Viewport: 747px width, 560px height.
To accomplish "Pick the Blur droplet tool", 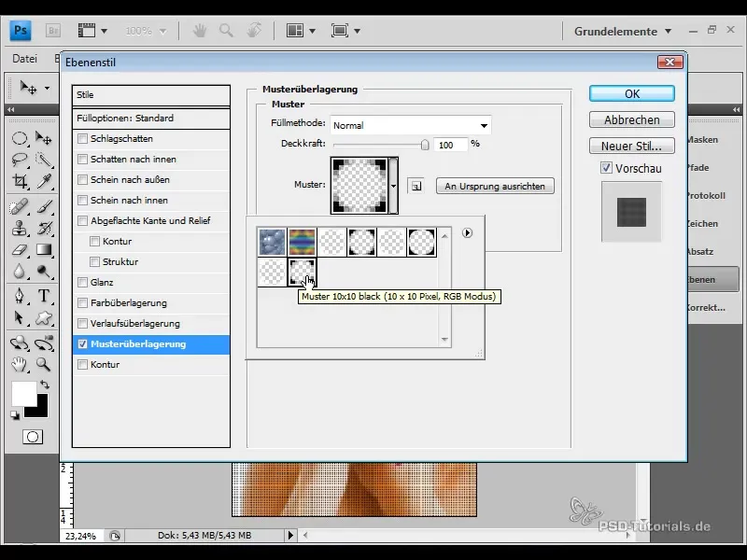I will coord(20,271).
